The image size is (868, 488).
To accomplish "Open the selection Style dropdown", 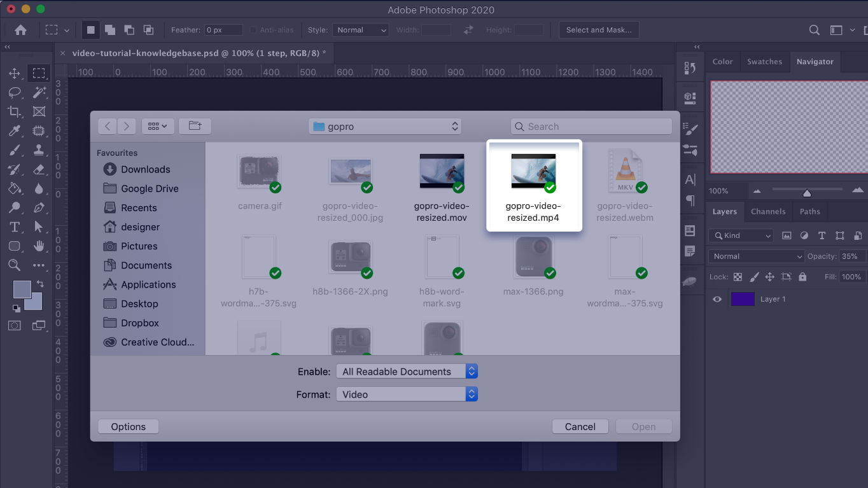I will pyautogui.click(x=361, y=30).
